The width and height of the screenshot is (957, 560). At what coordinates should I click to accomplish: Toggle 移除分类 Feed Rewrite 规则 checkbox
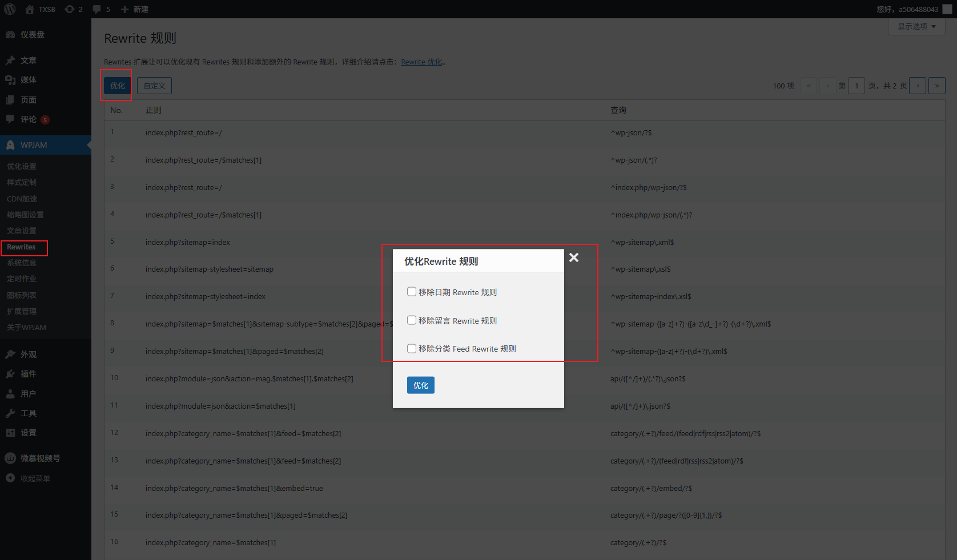coord(412,349)
